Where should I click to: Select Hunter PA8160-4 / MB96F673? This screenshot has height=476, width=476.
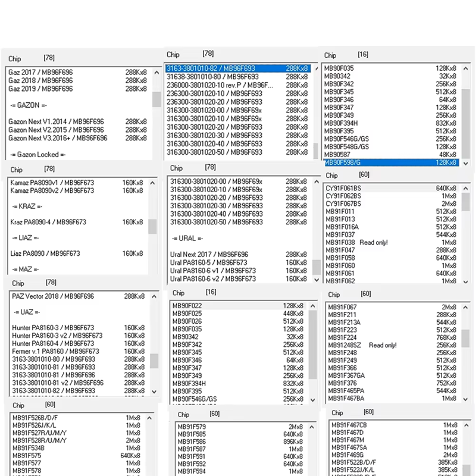point(79,343)
